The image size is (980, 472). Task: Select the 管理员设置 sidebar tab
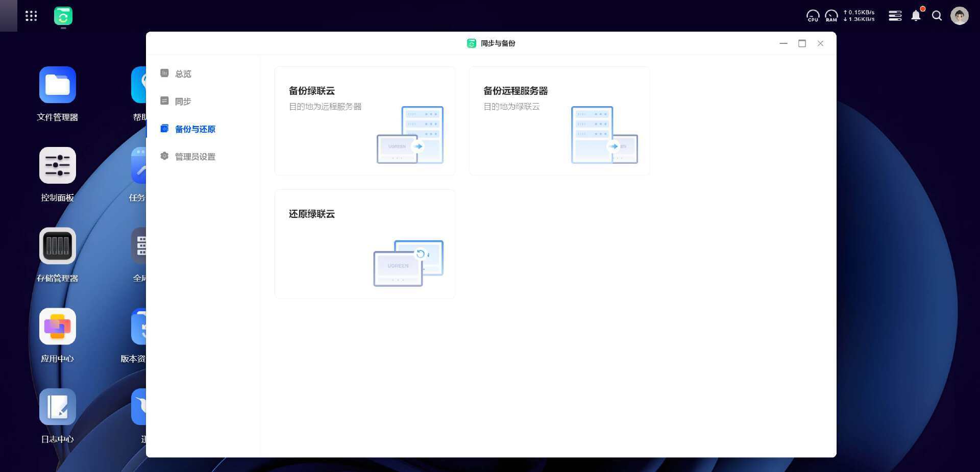click(203, 156)
